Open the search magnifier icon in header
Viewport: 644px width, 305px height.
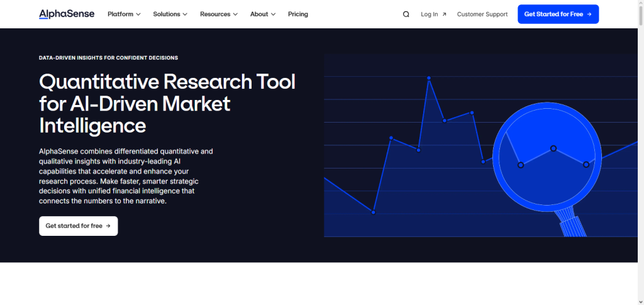point(406,14)
